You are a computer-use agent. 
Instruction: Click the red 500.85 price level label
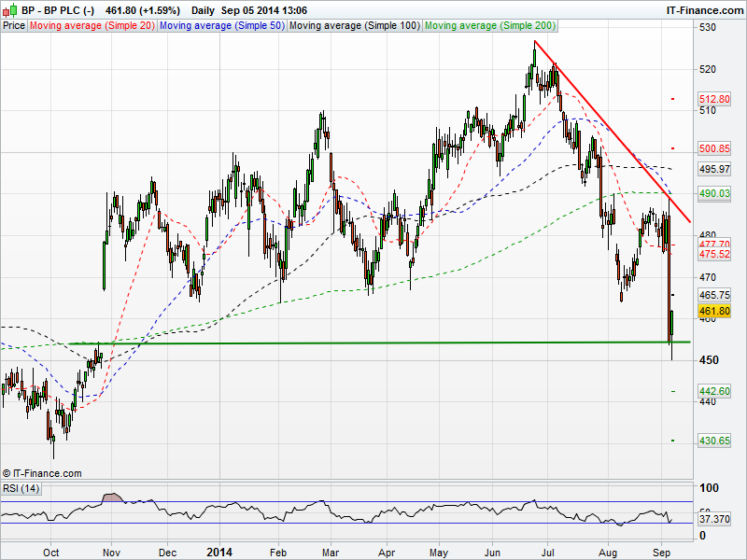click(x=713, y=148)
